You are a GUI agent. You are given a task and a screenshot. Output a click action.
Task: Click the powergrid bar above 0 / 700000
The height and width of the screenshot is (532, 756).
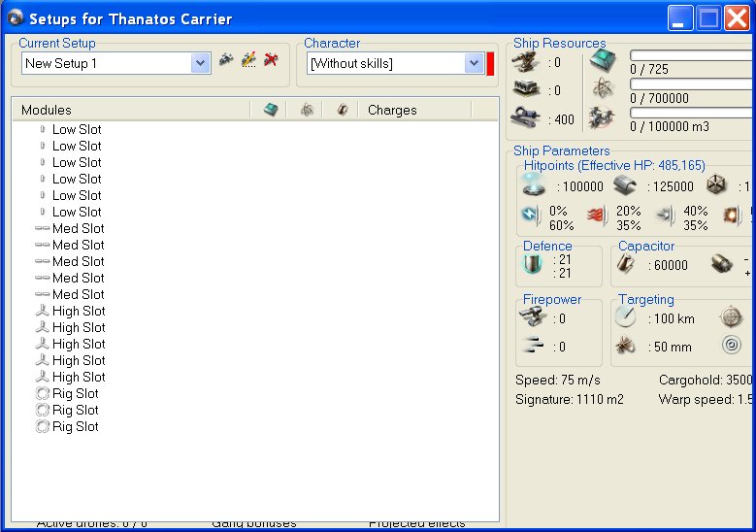pyautogui.click(x=693, y=84)
